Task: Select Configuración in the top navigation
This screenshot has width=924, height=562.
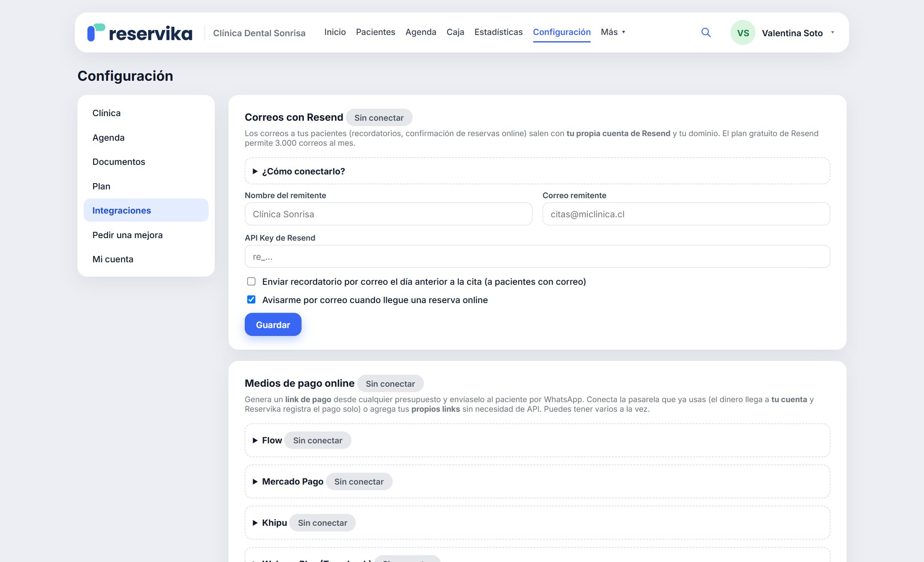Action: 562,32
